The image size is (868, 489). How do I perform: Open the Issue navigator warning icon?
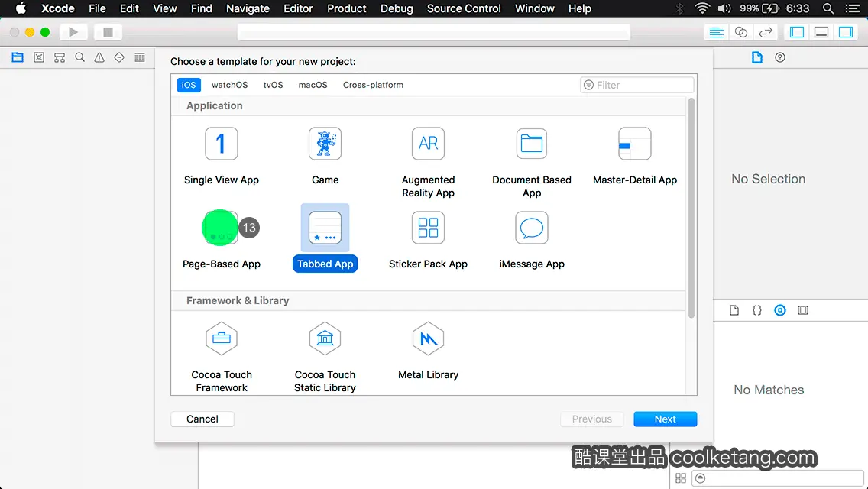pyautogui.click(x=99, y=57)
